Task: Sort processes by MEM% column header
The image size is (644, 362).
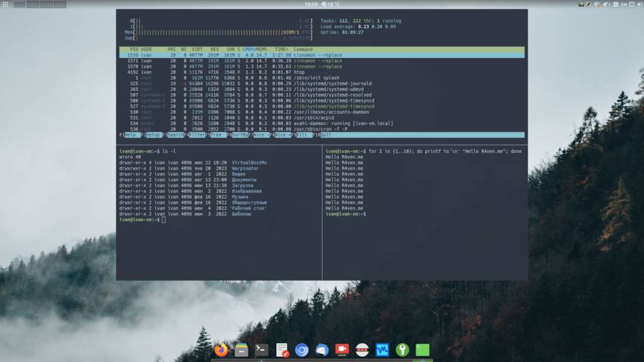Action: coord(262,49)
